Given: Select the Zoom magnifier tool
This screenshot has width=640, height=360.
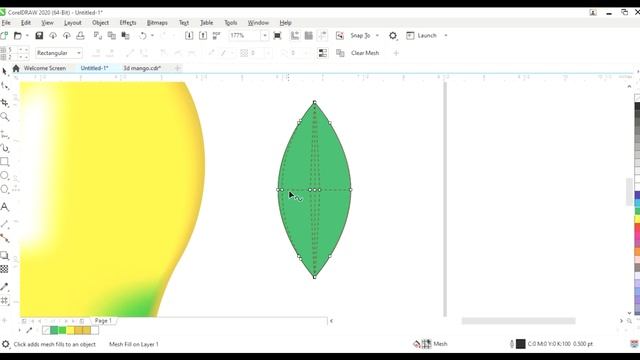Looking at the screenshot, I should [5, 117].
